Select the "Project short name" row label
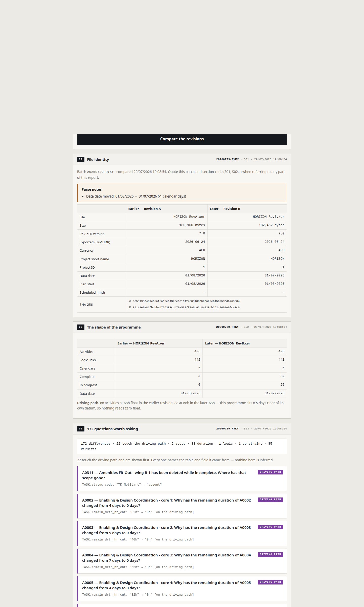This screenshot has width=364, height=607. [x=94, y=259]
